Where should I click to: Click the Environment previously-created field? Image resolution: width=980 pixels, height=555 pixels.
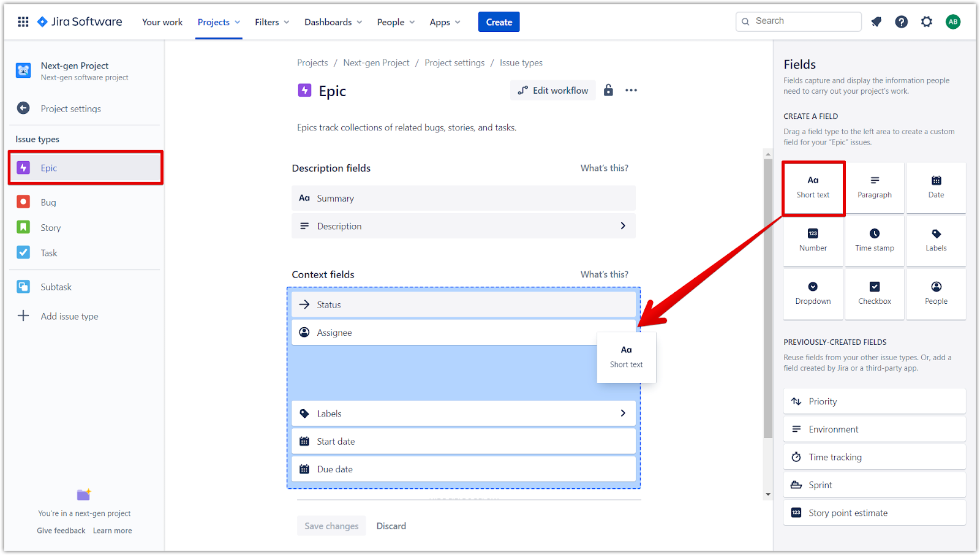click(875, 429)
